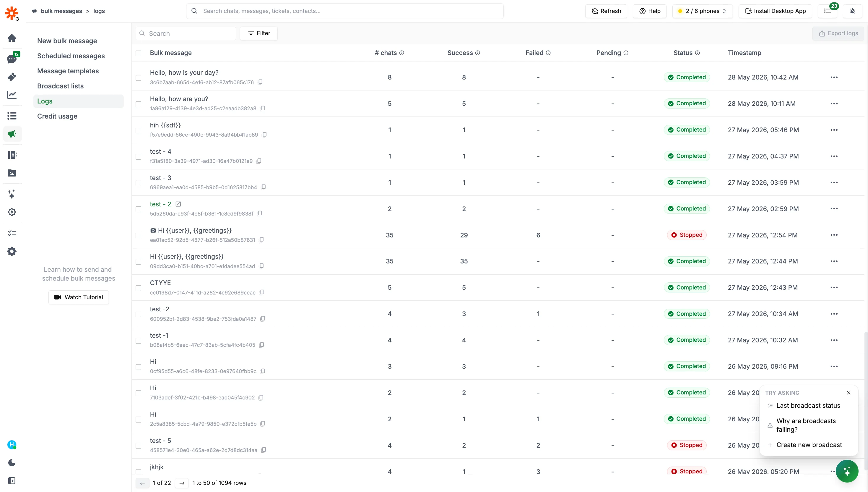This screenshot has height=492, width=868.
Task: Open Scheduled messages section
Action: pos(71,56)
